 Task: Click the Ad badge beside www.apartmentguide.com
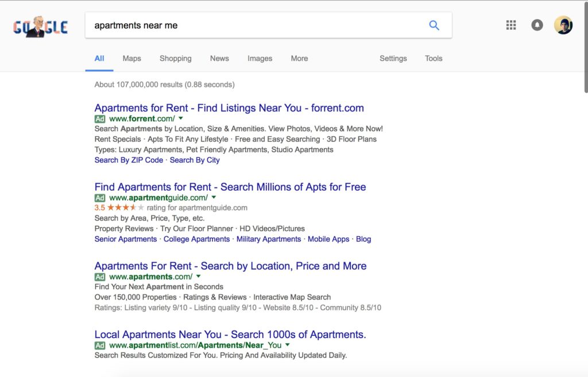point(100,198)
